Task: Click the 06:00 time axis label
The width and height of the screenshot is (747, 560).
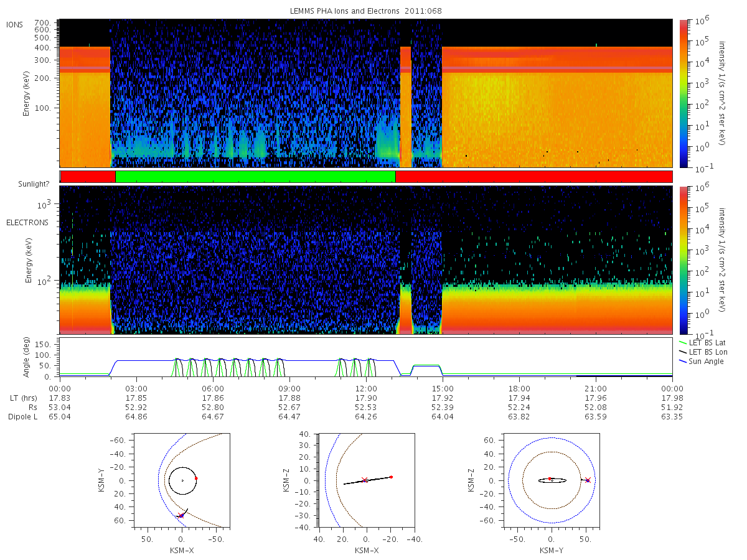Action: click(x=213, y=388)
